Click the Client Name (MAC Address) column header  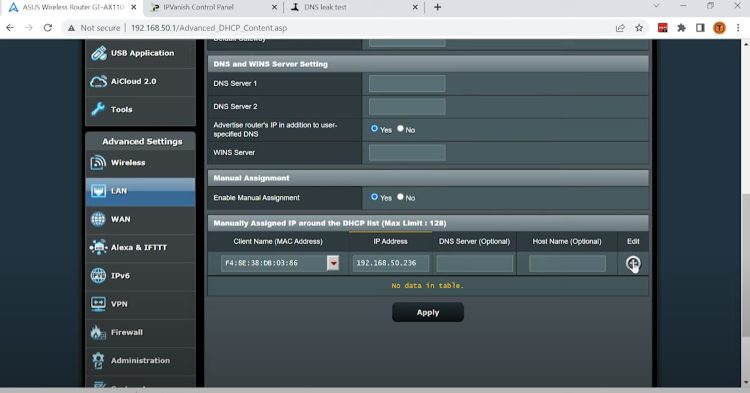click(278, 241)
